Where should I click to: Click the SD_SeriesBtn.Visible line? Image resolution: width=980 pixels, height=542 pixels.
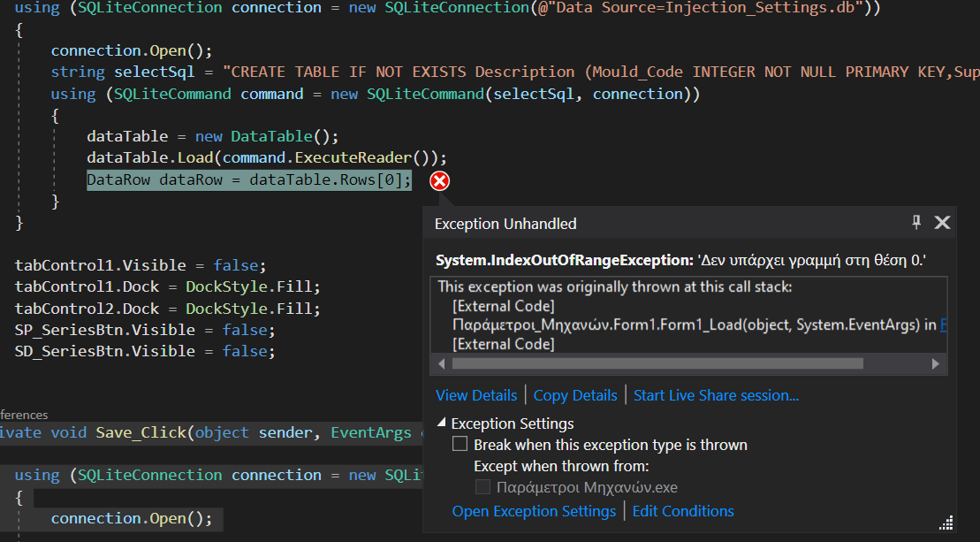coord(144,351)
